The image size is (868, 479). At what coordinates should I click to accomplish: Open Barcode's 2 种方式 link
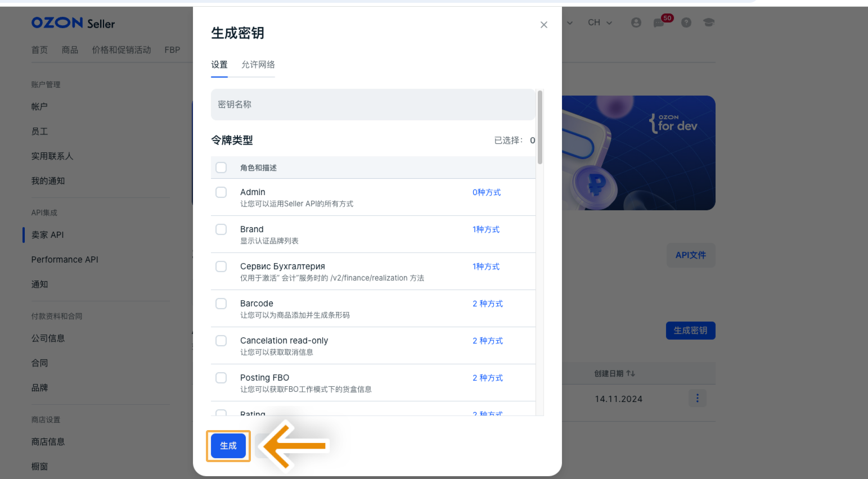coord(488,304)
